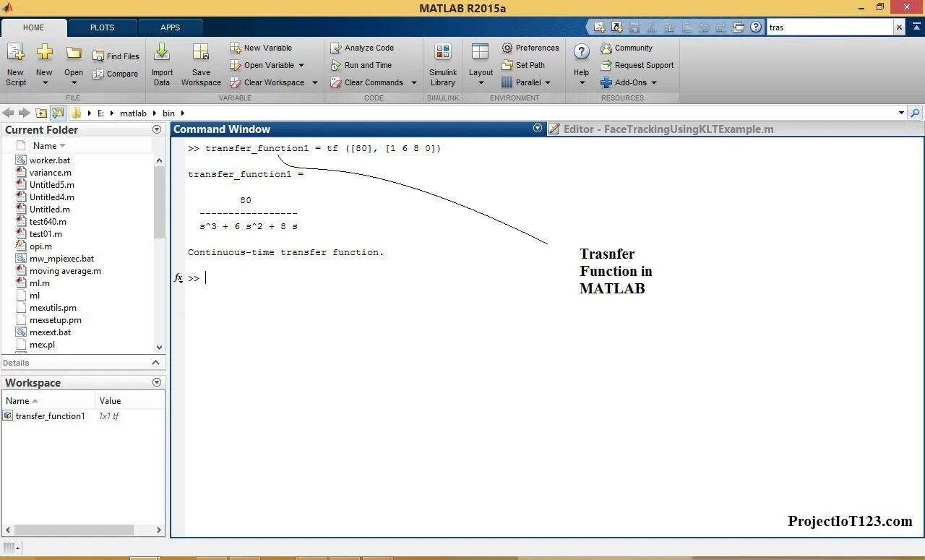Open the Simulink Library

(x=443, y=65)
